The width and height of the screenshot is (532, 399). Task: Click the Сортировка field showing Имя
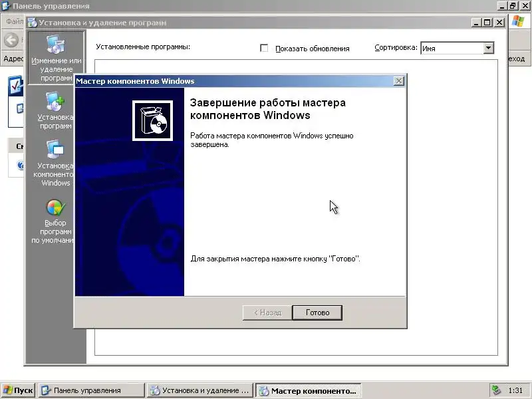(x=457, y=48)
